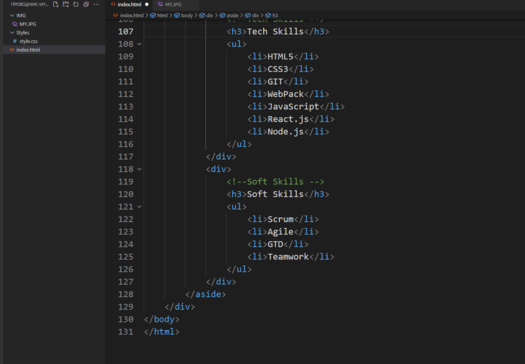The height and width of the screenshot is (364, 525).
Task: Click the closing div tag on line 117
Action: pos(221,157)
